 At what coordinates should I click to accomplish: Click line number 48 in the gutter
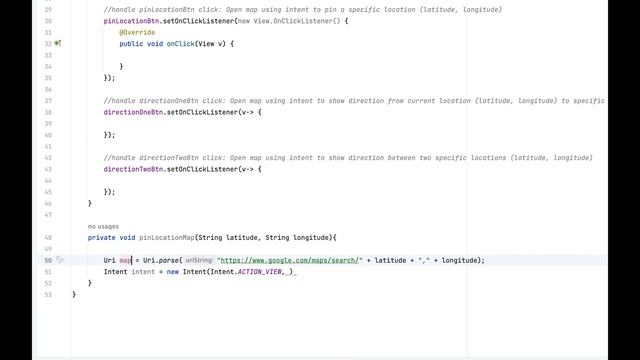(x=48, y=238)
